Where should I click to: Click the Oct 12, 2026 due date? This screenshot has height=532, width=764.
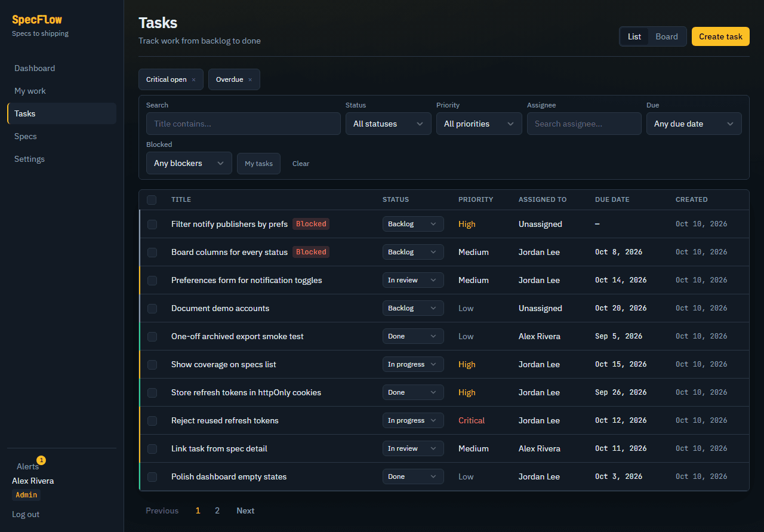coord(621,420)
